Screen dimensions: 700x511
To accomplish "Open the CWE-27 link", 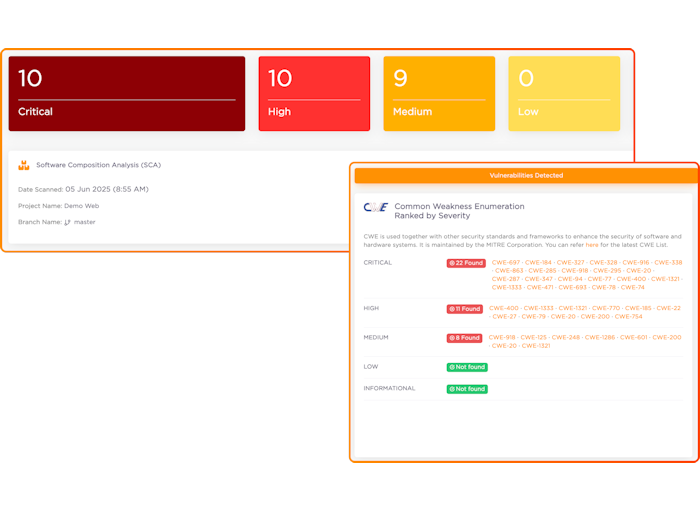I will pyautogui.click(x=504, y=316).
